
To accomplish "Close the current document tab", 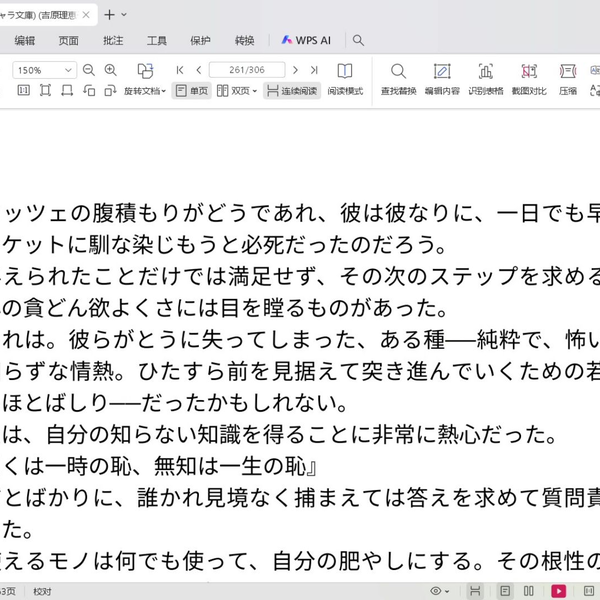I will 86,15.
